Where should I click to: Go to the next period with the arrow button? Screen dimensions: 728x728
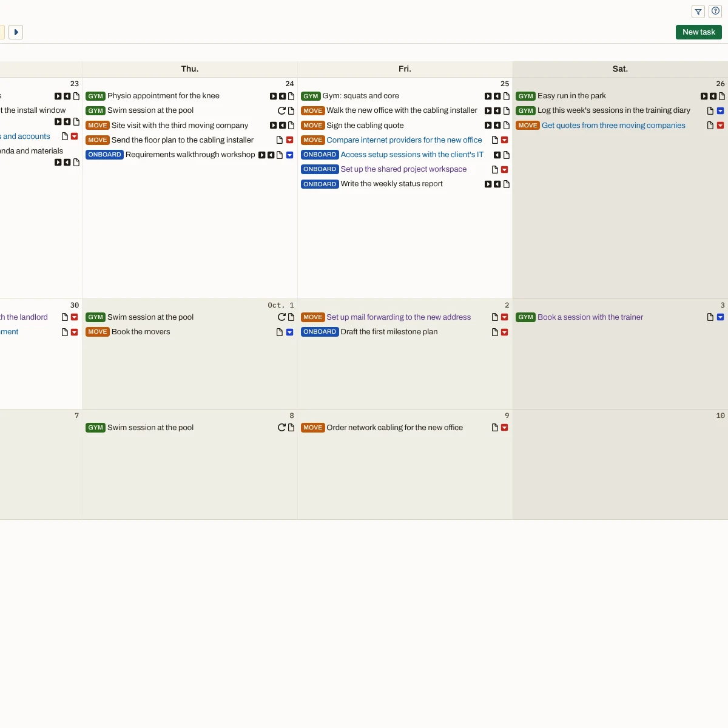(16, 32)
